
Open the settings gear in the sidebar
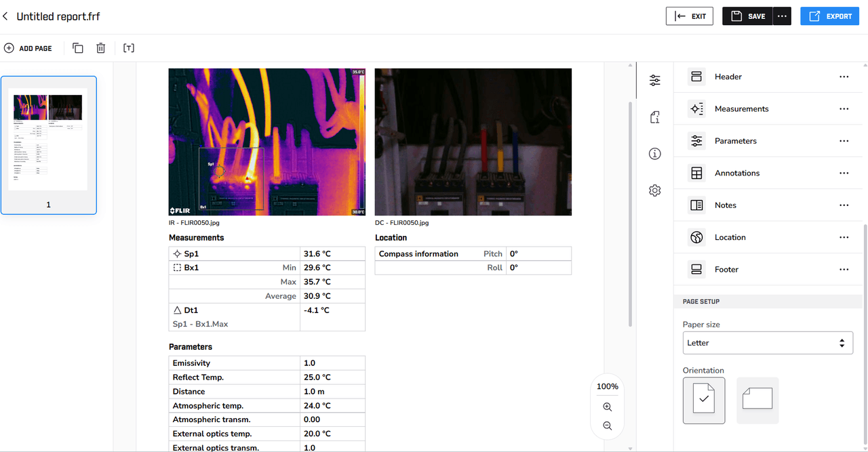(x=654, y=190)
